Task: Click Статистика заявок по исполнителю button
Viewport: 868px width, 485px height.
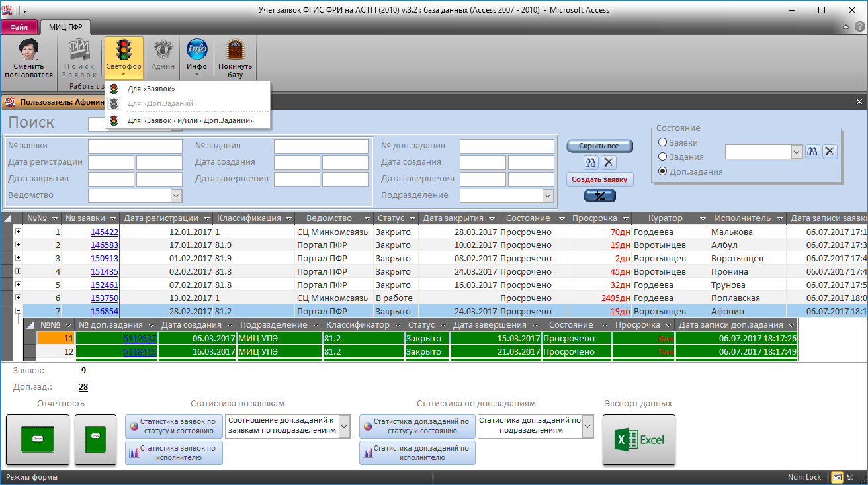Action: (174, 453)
